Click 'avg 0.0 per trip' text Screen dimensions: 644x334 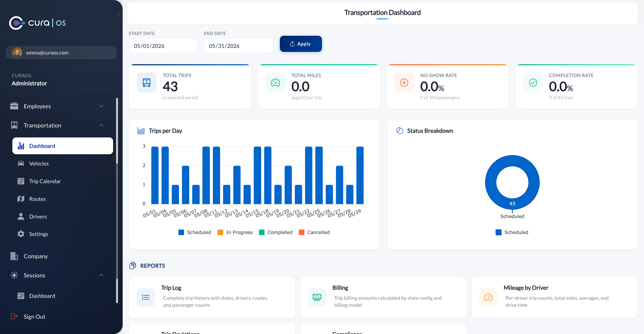tap(306, 98)
